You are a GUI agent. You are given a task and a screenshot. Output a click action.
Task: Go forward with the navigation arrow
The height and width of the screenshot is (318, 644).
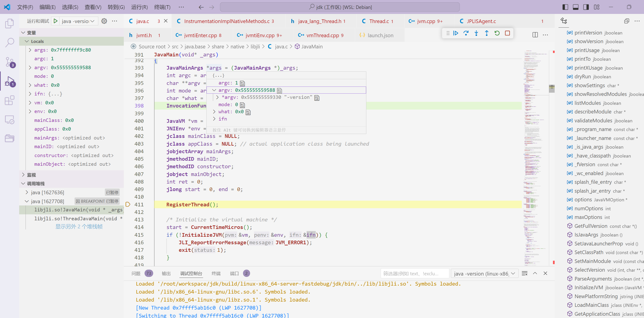click(212, 7)
